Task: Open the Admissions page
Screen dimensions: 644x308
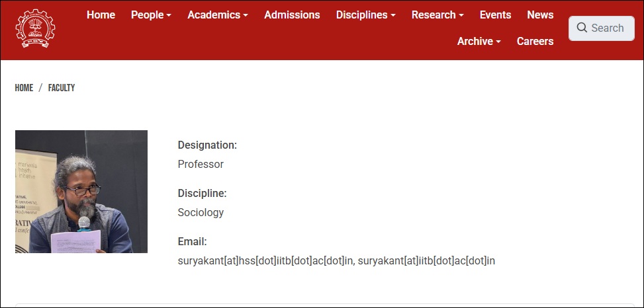Action: [292, 15]
